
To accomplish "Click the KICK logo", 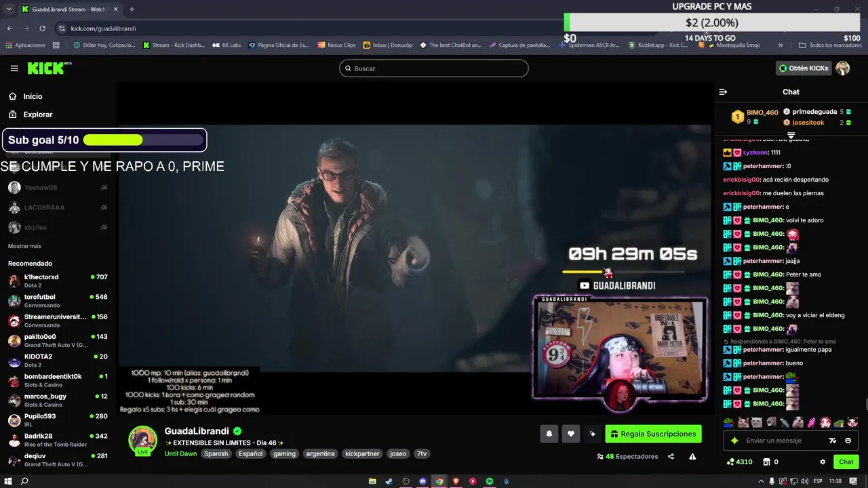I will point(50,68).
